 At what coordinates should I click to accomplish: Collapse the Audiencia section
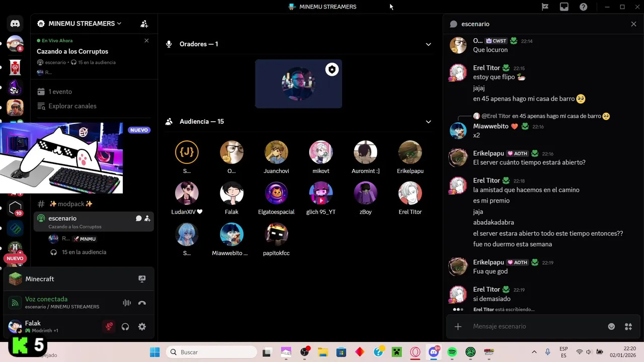[429, 122]
